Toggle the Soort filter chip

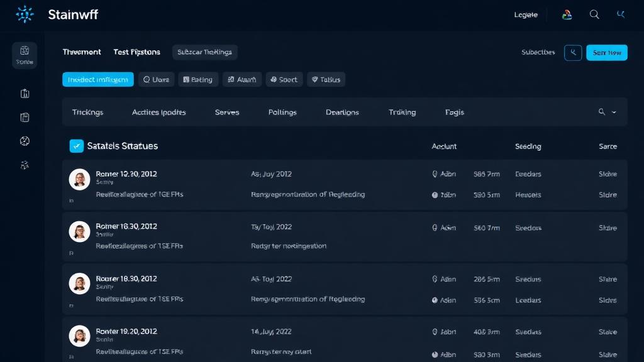tap(284, 80)
